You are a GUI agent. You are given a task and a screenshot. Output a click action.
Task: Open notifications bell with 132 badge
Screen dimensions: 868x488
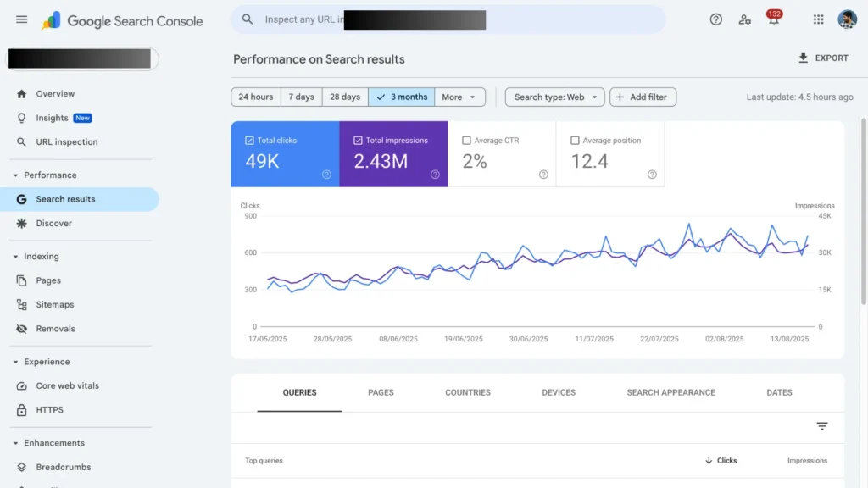click(x=773, y=19)
